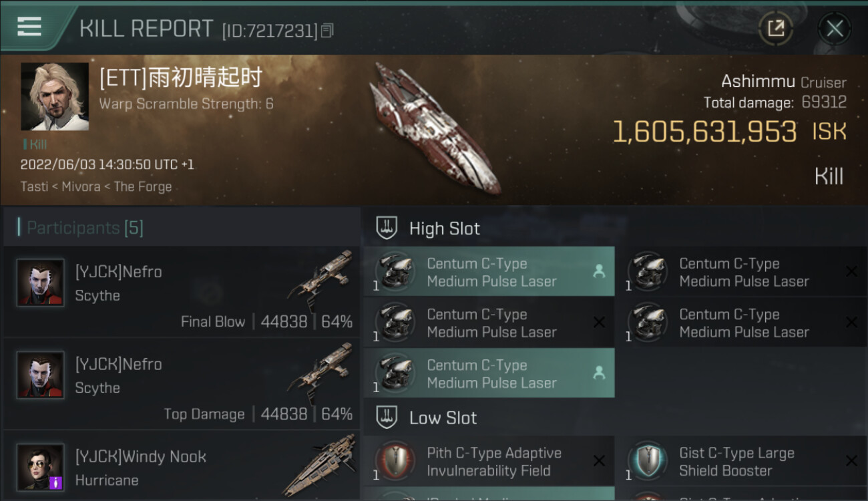Click the victim's character portrait
This screenshot has height=501, width=868.
point(55,97)
